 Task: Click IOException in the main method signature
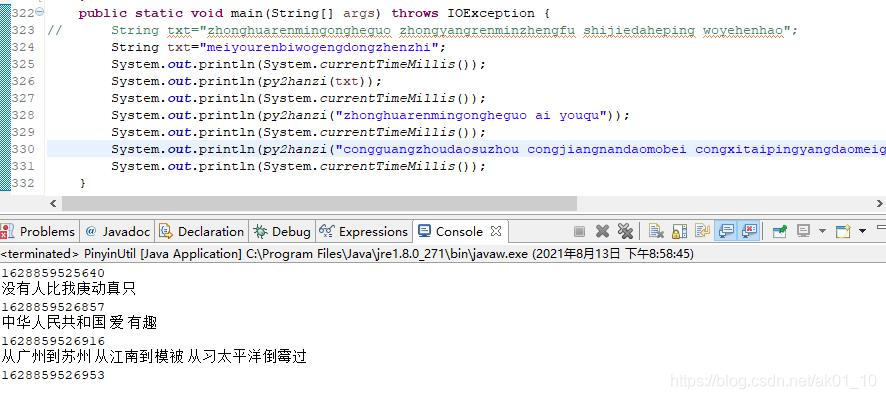[x=490, y=13]
